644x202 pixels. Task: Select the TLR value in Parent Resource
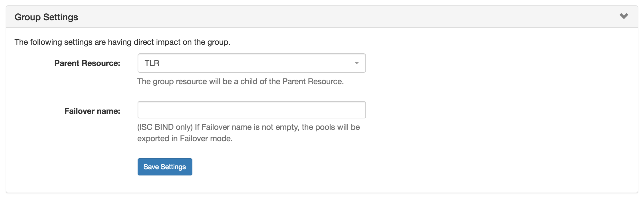click(x=152, y=63)
